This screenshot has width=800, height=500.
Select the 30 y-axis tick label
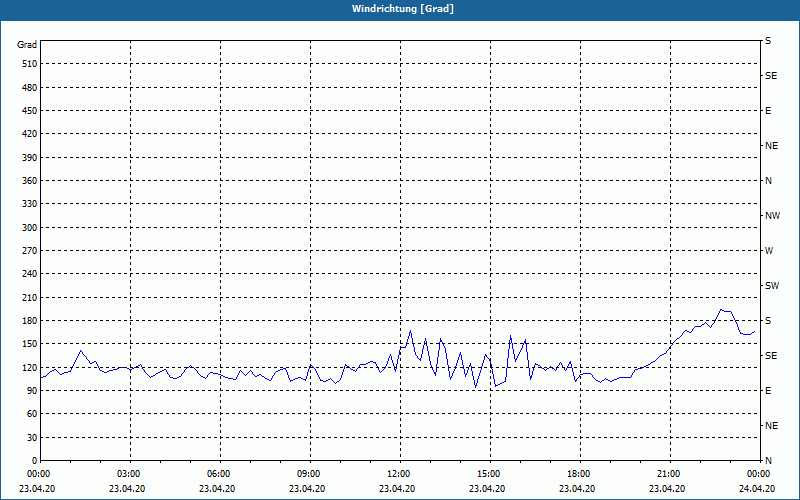point(32,438)
